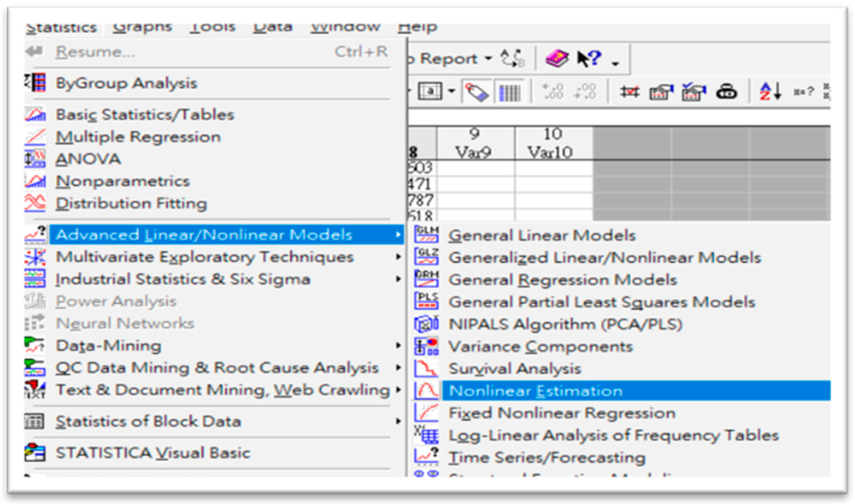Click the Time Series/Forecasting icon
Screen dimensions: 855x504
426,456
